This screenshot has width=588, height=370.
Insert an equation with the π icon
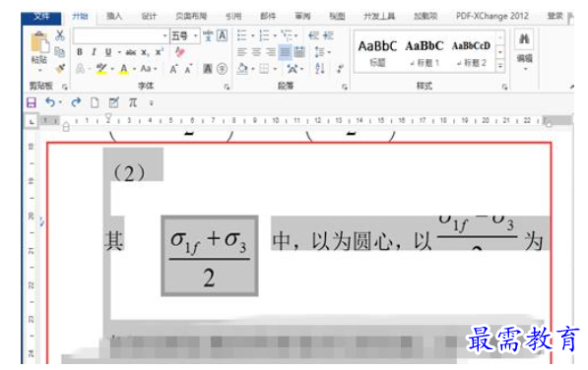tap(133, 102)
